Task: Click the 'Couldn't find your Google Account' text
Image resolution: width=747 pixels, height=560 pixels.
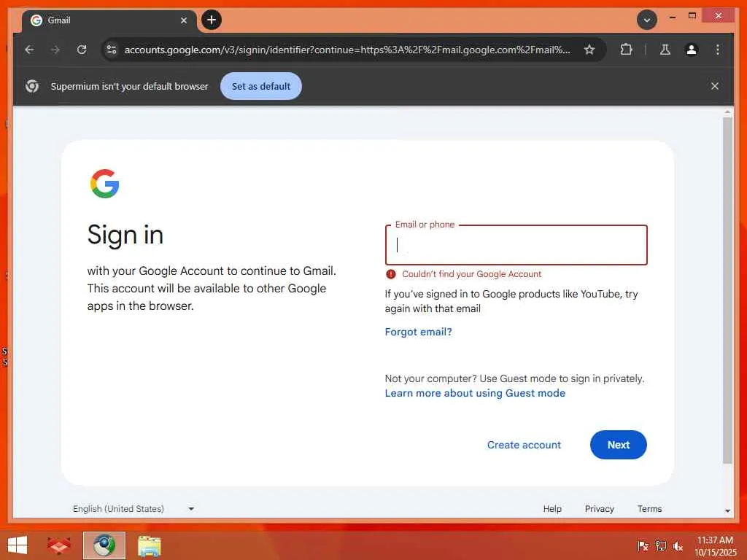Action: (472, 274)
